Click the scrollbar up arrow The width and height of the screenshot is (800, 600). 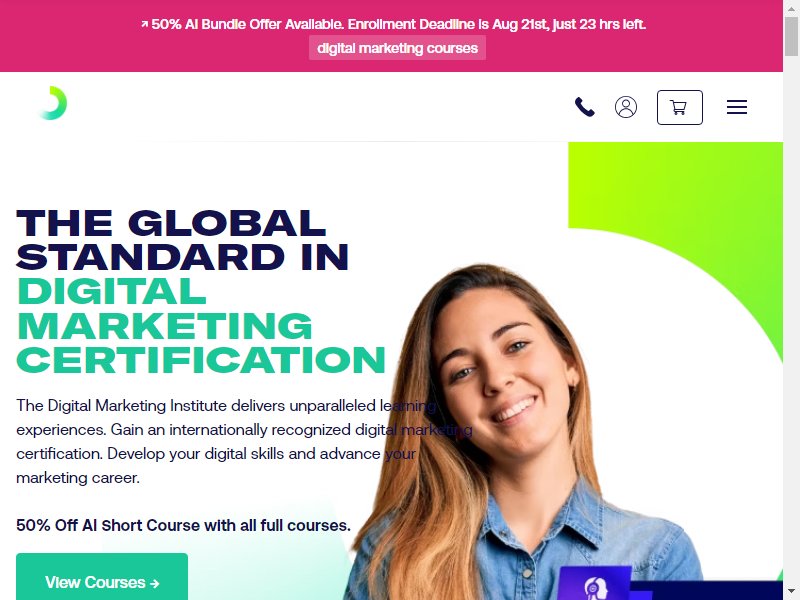point(791,7)
